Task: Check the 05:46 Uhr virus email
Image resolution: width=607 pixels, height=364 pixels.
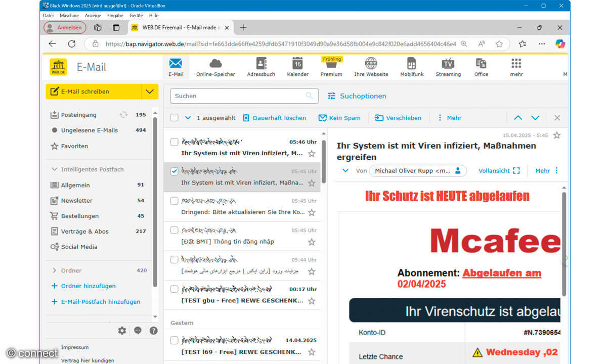Action: coord(175,142)
